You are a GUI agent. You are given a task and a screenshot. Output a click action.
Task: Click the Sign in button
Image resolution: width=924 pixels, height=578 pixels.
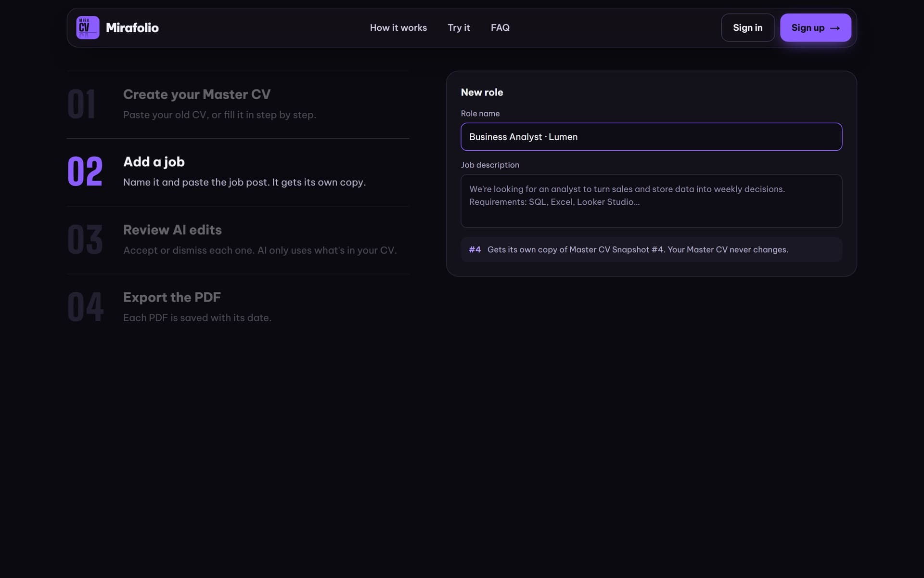point(747,27)
